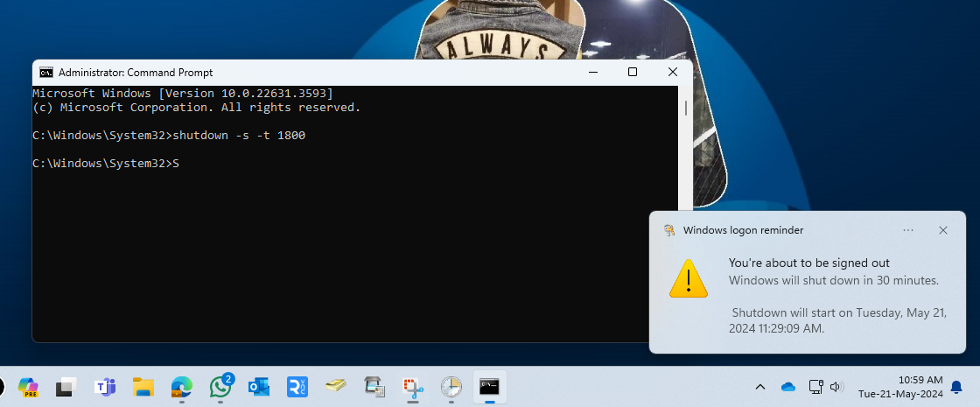The width and height of the screenshot is (980, 407).
Task: Close the Administrator: Command Prompt window
Action: [x=673, y=73]
